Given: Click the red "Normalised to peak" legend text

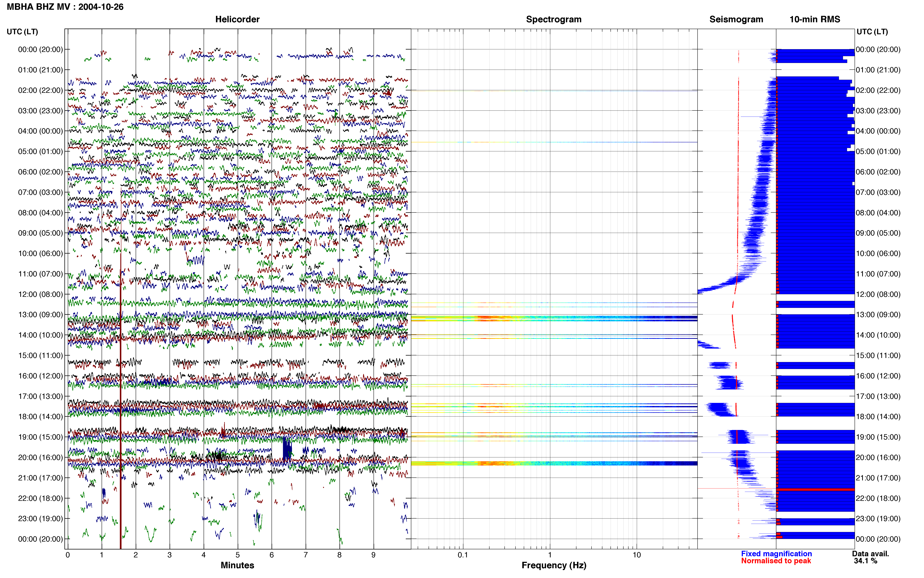Looking at the screenshot, I should 776,561.
